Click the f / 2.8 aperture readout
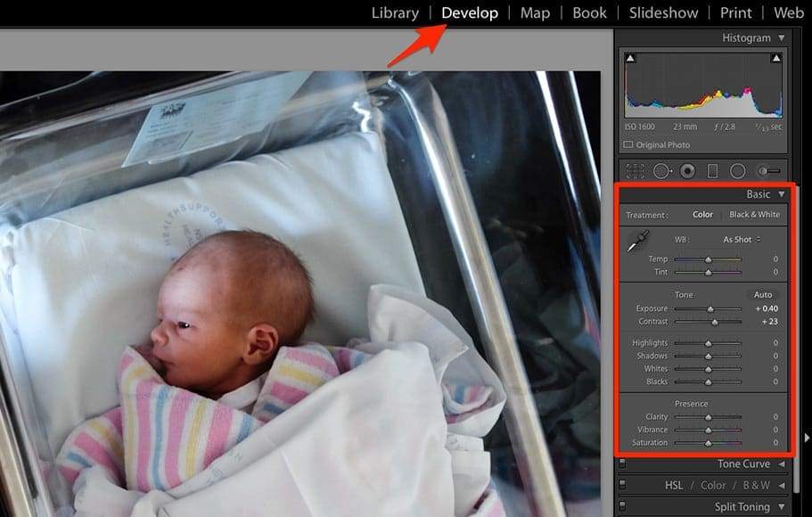The height and width of the screenshot is (517, 812). [724, 127]
